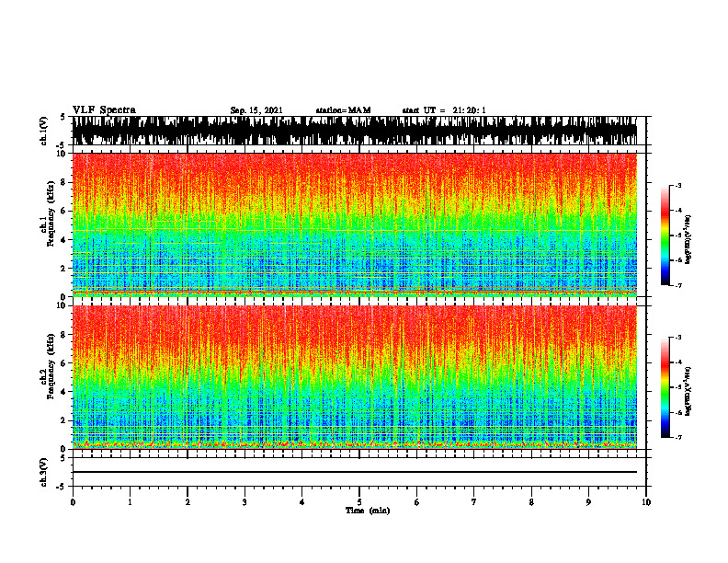The image size is (728, 563).
Task: Click time axis tick label '3'
Action: pyautogui.click(x=245, y=502)
